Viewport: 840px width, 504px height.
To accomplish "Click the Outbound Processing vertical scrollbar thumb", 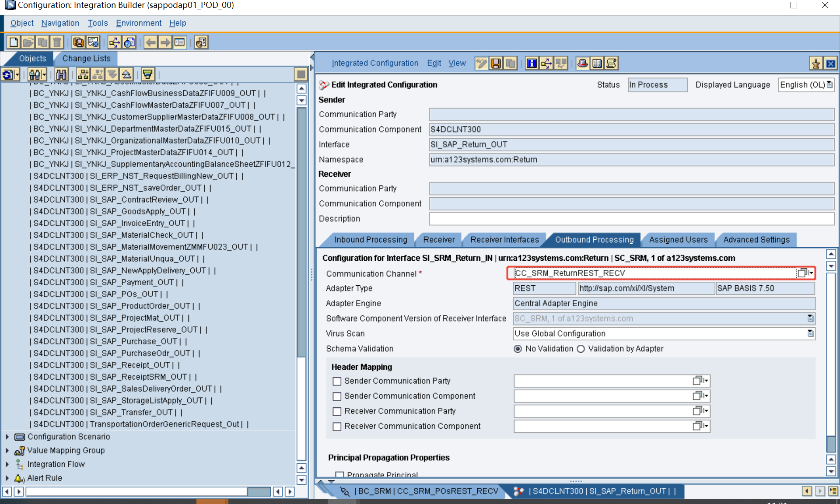I will pyautogui.click(x=831, y=444).
